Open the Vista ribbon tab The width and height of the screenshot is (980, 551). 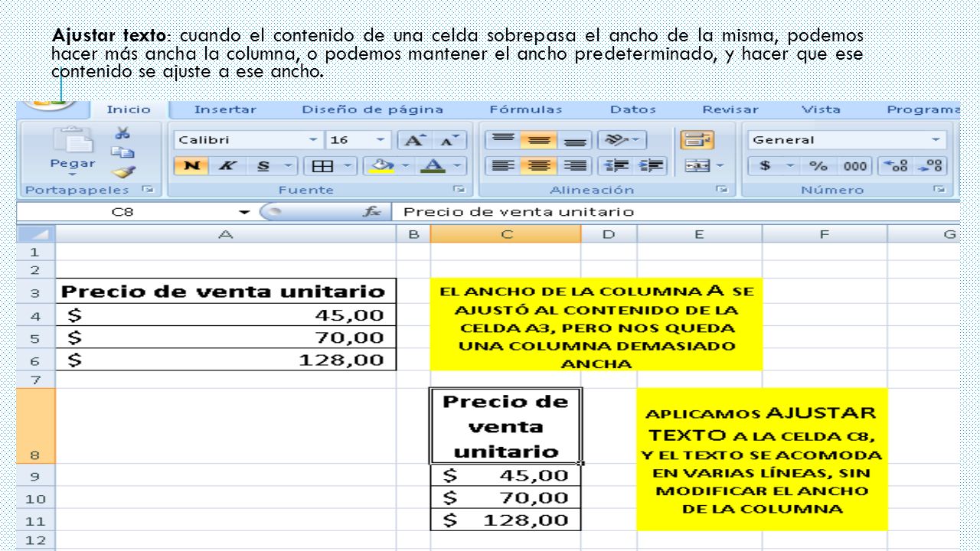point(821,109)
